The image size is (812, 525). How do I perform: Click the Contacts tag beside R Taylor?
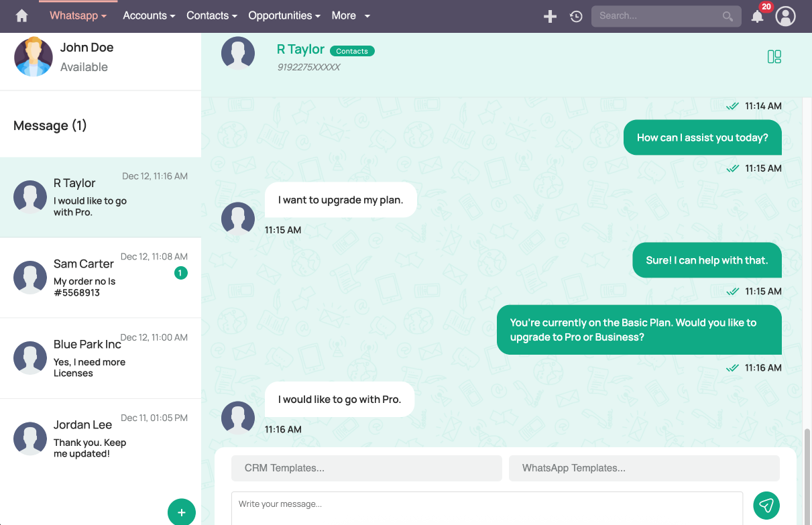click(x=352, y=50)
